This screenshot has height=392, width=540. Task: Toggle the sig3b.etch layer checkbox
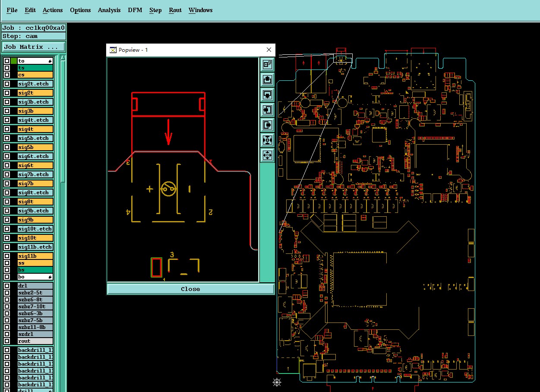pos(6,102)
